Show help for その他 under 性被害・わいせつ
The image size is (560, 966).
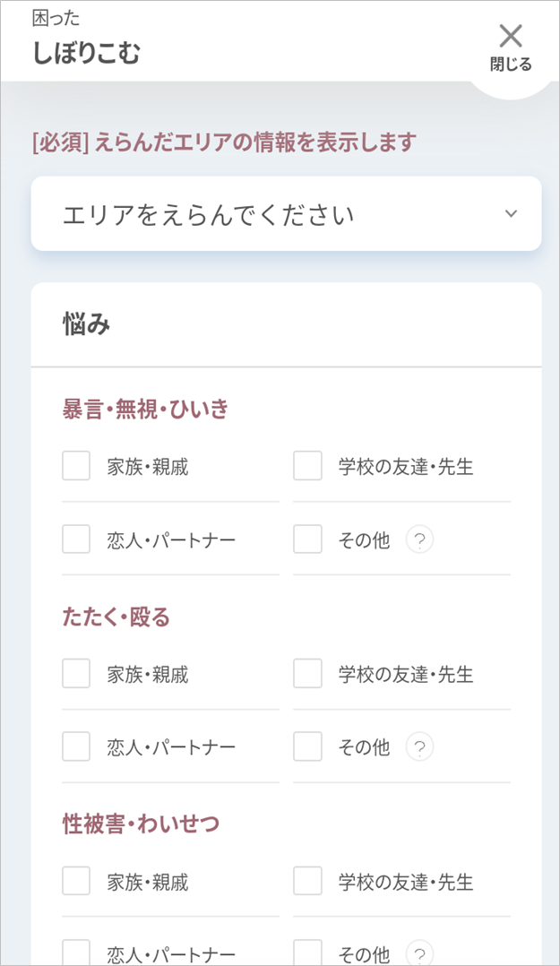pyautogui.click(x=419, y=953)
